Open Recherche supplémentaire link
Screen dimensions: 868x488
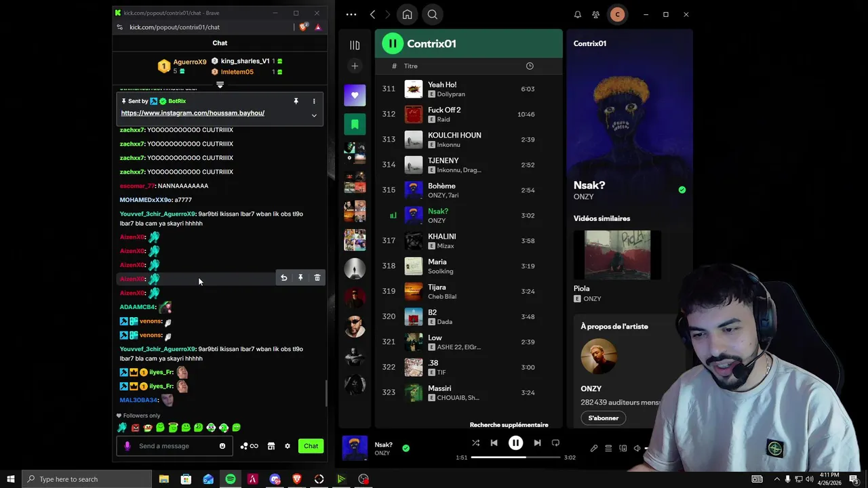tap(509, 425)
